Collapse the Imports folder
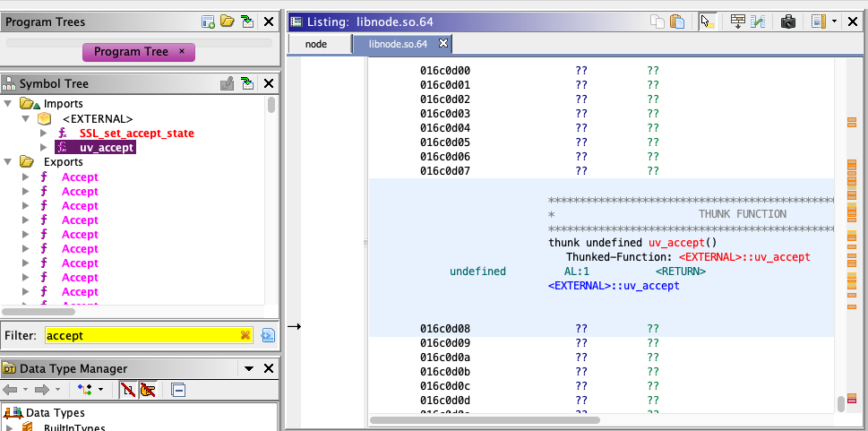The height and width of the screenshot is (431, 868). (8, 104)
